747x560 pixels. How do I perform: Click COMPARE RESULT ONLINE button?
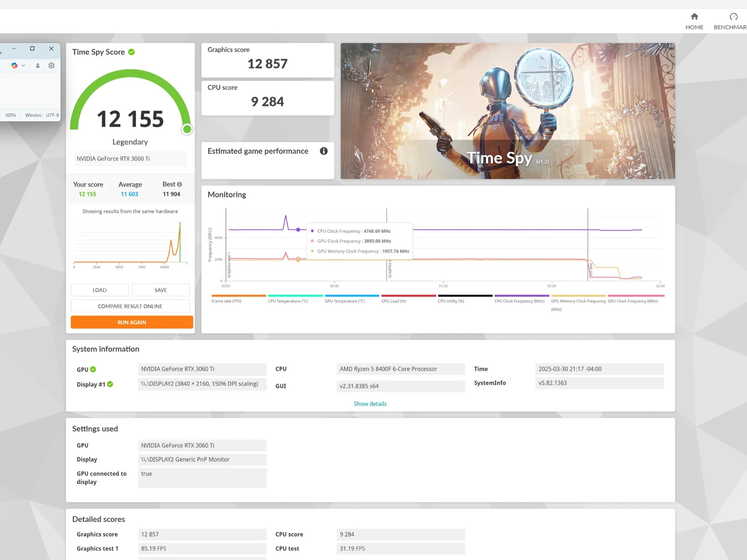(130, 306)
